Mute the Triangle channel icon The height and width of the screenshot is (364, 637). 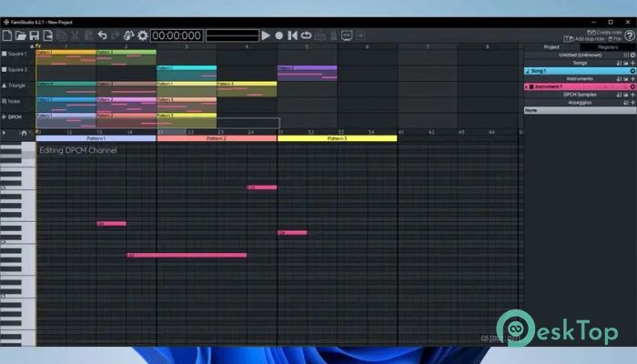4,86
